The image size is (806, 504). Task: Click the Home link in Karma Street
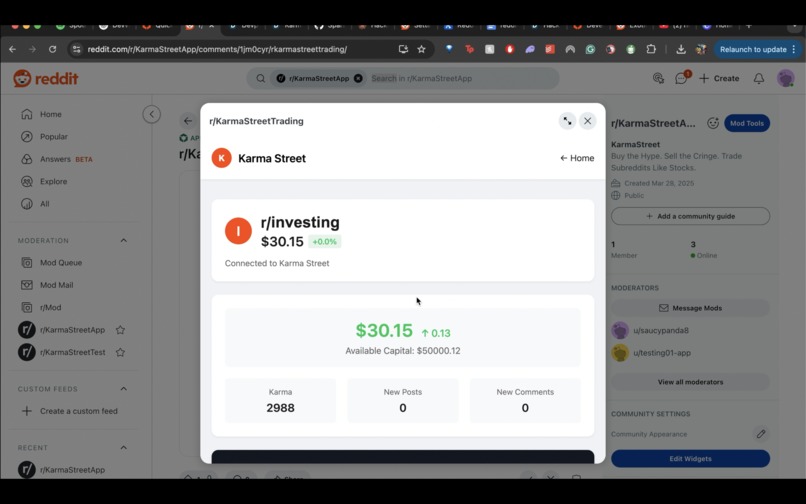(577, 158)
